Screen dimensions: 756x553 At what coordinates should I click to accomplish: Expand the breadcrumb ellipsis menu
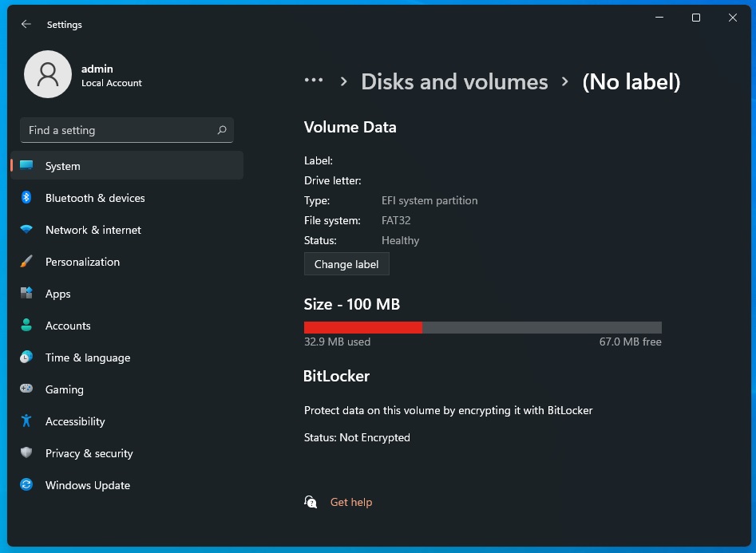(314, 81)
